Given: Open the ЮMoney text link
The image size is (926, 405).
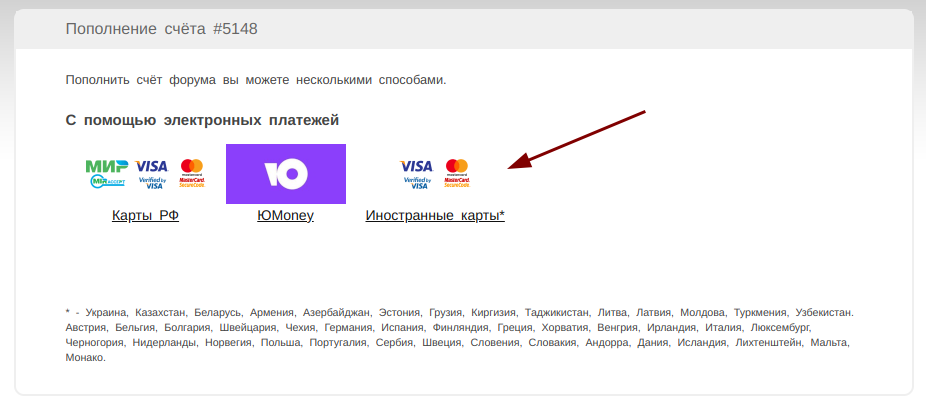Looking at the screenshot, I should pyautogui.click(x=285, y=215).
